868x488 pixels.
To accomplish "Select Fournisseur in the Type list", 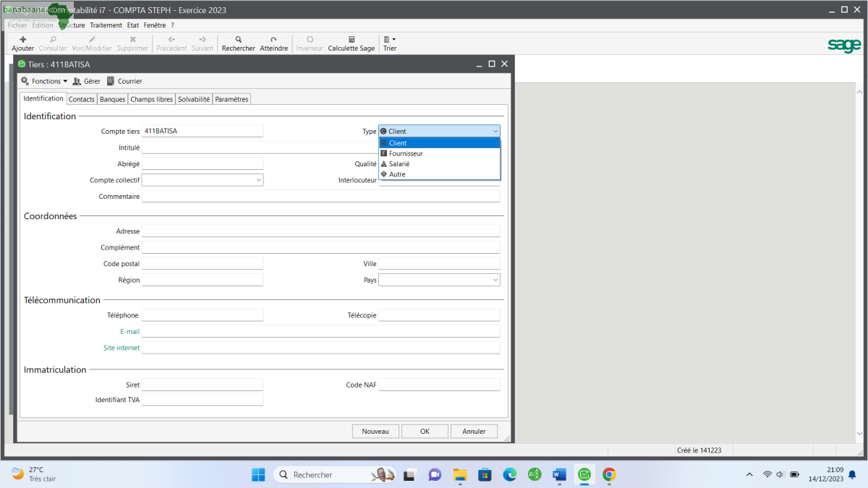I will pyautogui.click(x=439, y=153).
